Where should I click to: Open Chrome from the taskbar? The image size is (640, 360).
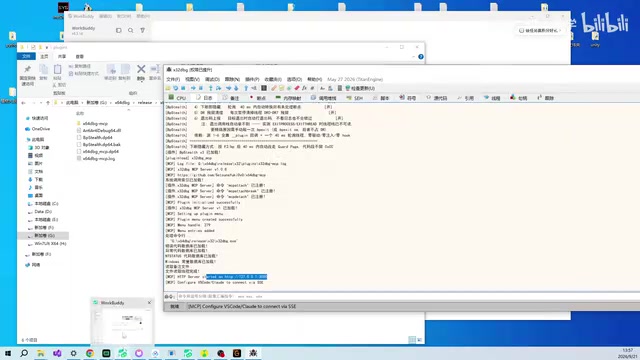pyautogui.click(x=90, y=353)
